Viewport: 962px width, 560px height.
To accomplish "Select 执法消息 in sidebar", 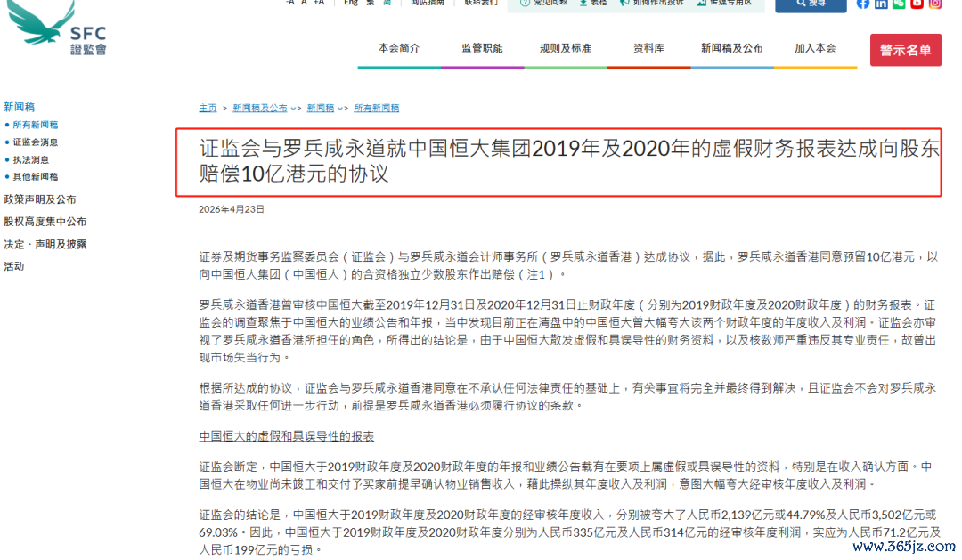I will [x=30, y=159].
